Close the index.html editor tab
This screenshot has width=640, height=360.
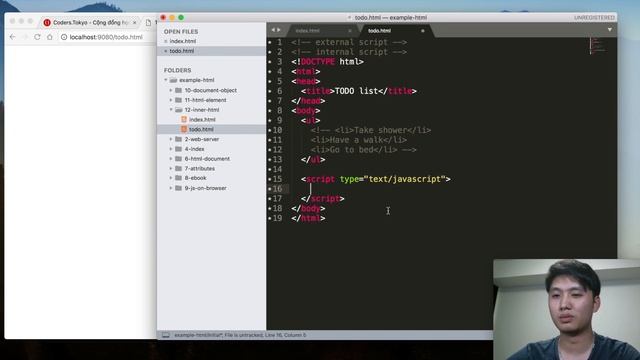click(x=350, y=31)
